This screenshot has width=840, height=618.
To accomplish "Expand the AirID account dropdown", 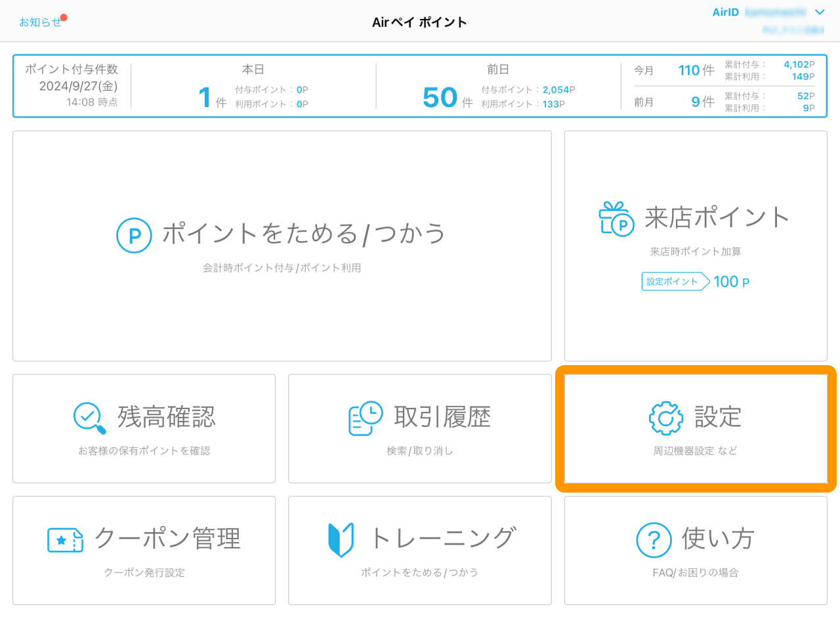I will [819, 12].
